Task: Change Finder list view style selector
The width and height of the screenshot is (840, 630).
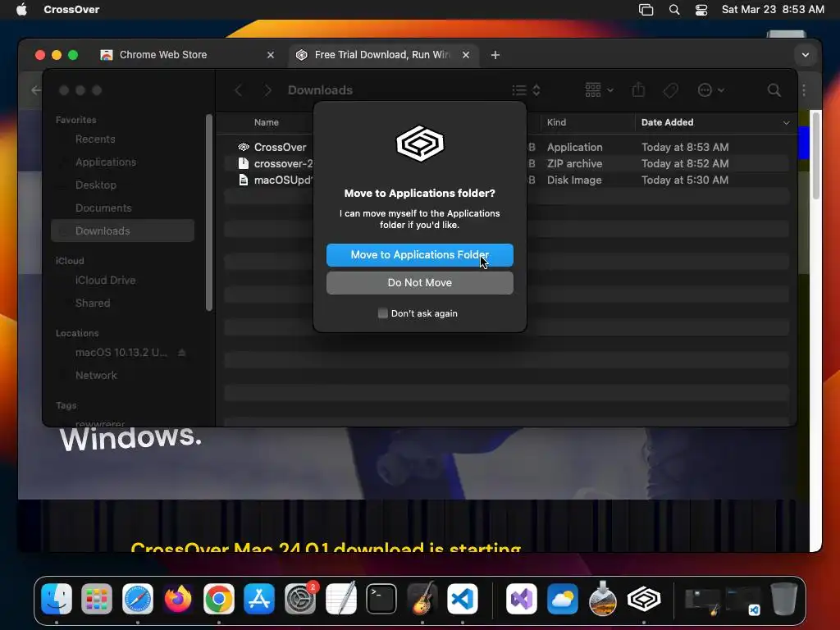Action: (x=526, y=90)
